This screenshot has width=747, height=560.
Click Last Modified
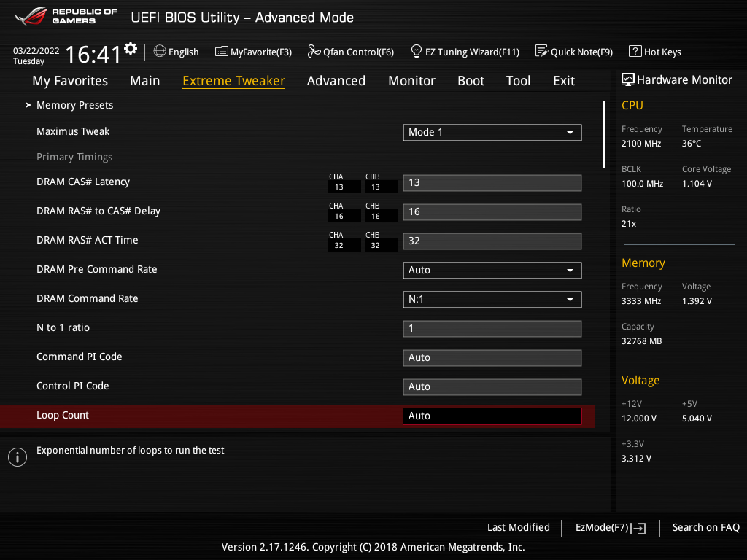pyautogui.click(x=519, y=527)
